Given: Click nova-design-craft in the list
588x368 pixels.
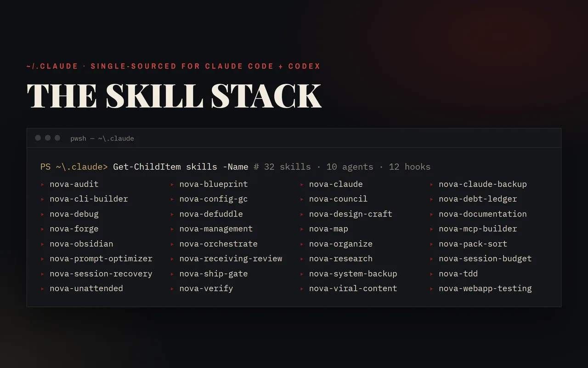Looking at the screenshot, I should pyautogui.click(x=351, y=214).
